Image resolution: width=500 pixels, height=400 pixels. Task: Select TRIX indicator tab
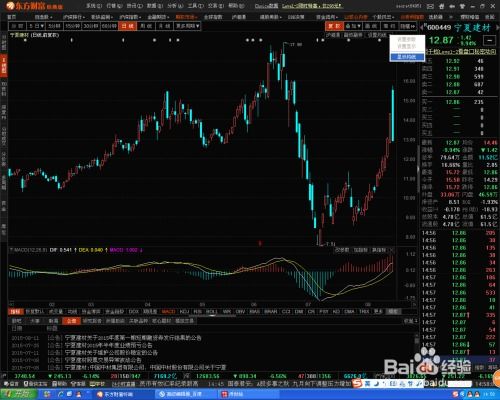coord(364,312)
